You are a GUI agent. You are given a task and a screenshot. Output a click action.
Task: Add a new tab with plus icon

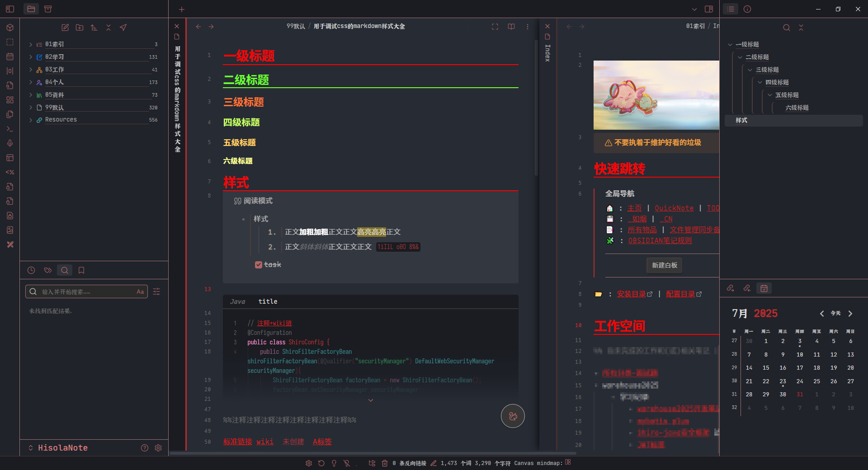point(182,9)
